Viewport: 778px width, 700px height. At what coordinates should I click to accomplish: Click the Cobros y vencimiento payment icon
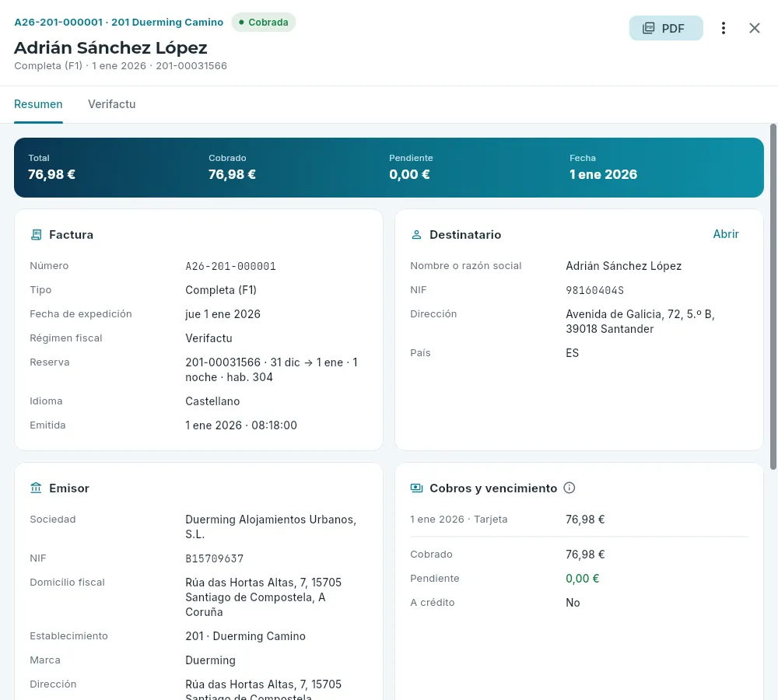click(x=416, y=488)
